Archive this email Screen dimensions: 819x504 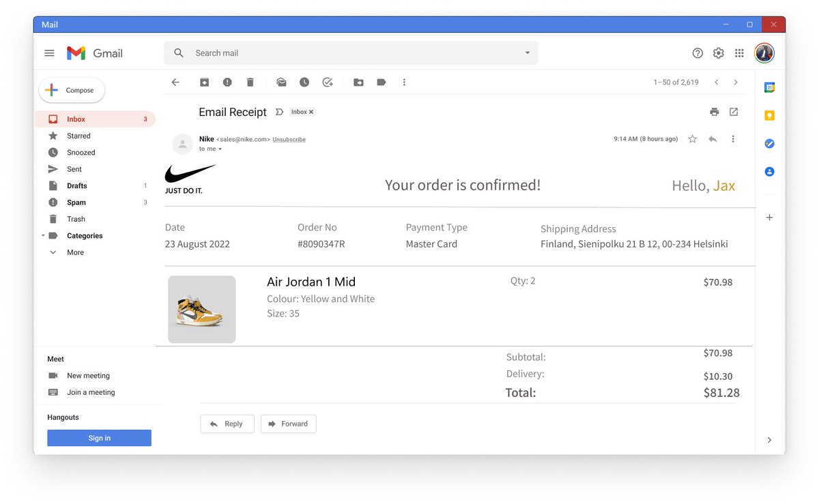tap(204, 82)
